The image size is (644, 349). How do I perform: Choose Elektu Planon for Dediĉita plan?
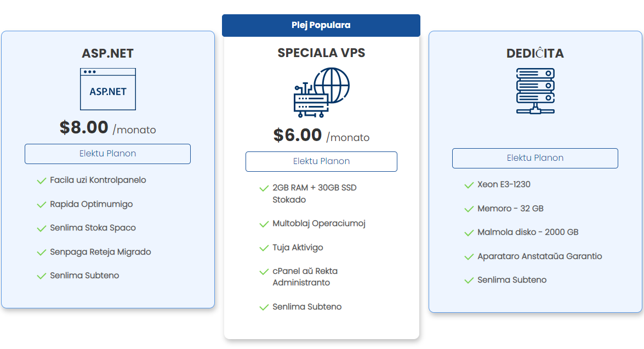pyautogui.click(x=535, y=158)
